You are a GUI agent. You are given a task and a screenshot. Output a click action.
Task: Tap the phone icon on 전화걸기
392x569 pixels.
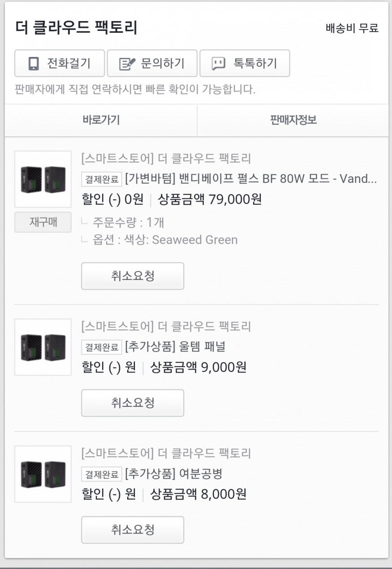coord(33,64)
